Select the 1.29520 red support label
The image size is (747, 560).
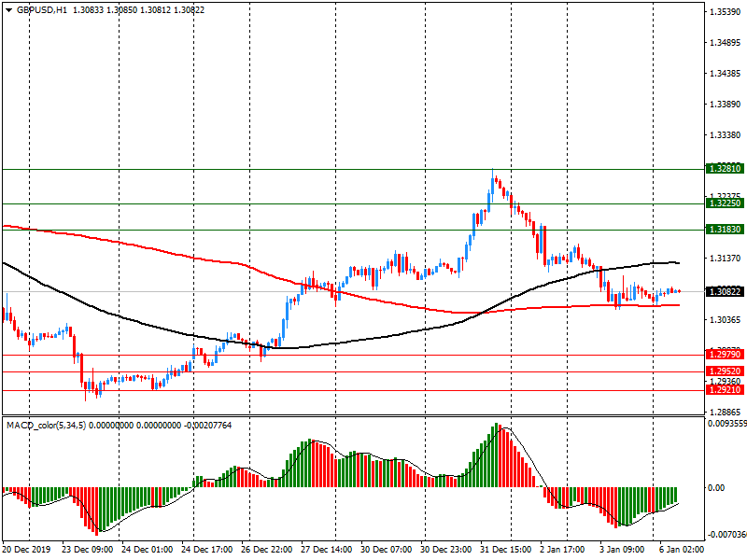[726, 371]
